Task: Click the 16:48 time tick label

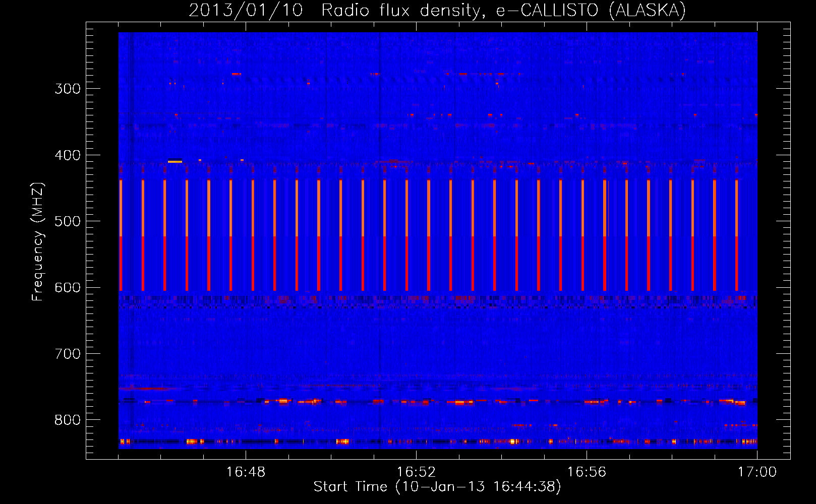Action: pyautogui.click(x=246, y=472)
